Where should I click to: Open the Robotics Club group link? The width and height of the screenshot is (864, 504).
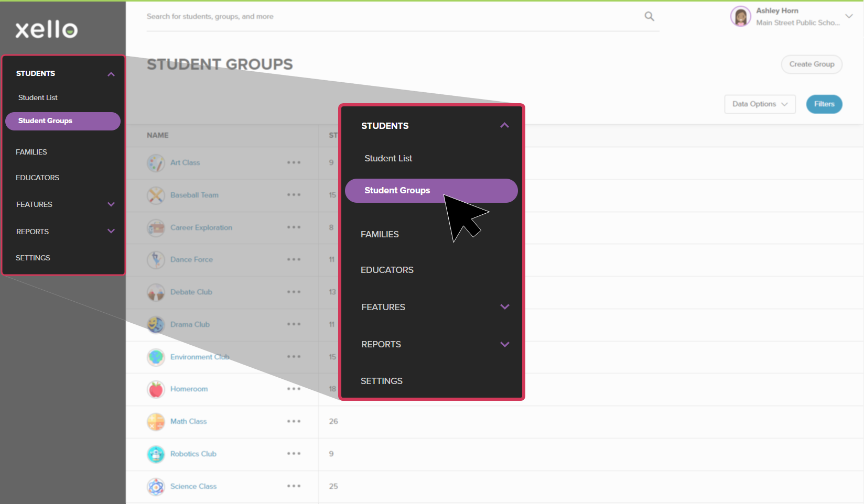pos(193,454)
